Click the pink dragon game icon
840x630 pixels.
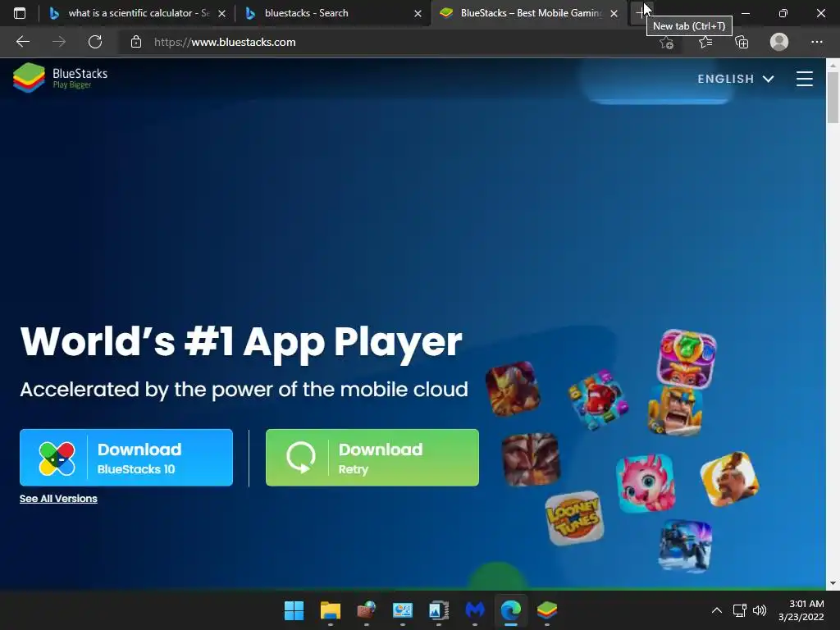646,482
